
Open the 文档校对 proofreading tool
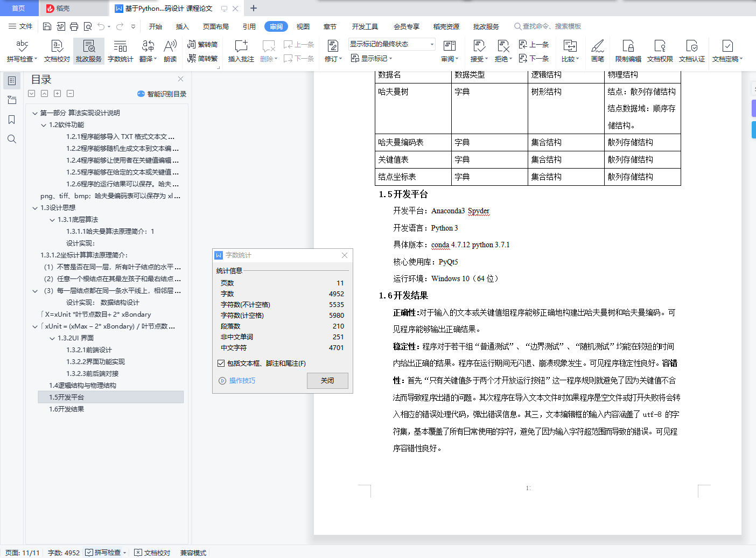57,51
